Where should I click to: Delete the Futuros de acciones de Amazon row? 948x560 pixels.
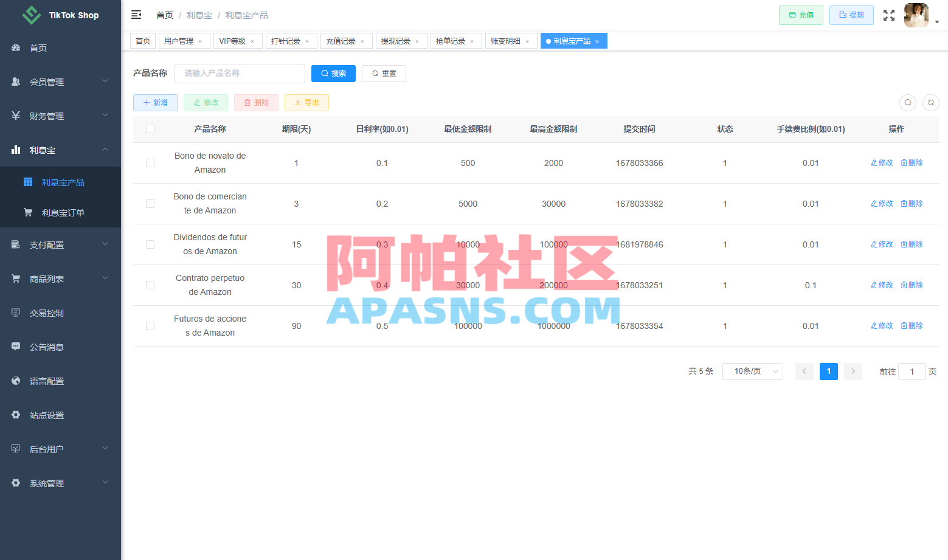click(x=912, y=326)
